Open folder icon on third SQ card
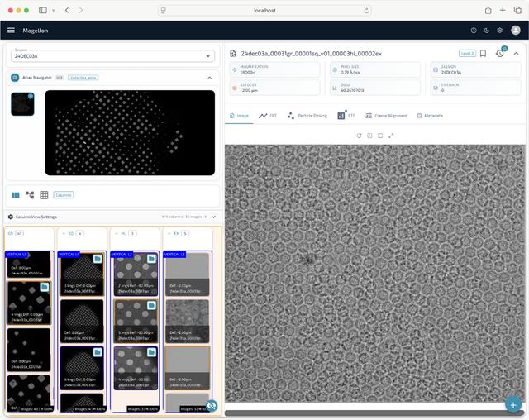 pyautogui.click(x=98, y=352)
